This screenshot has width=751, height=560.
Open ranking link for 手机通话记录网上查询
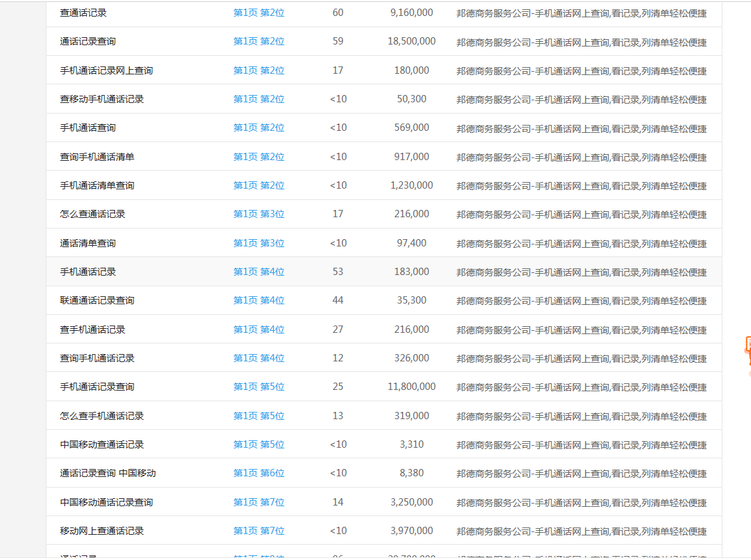click(x=258, y=70)
